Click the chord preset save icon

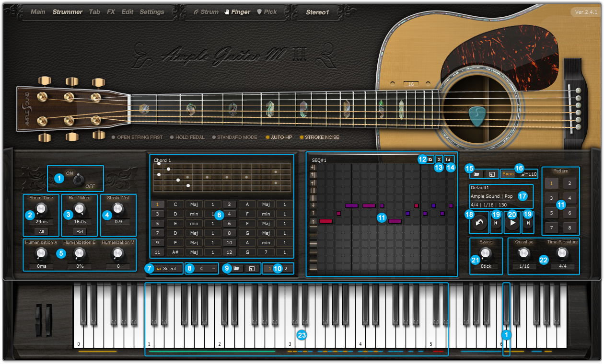(x=251, y=269)
